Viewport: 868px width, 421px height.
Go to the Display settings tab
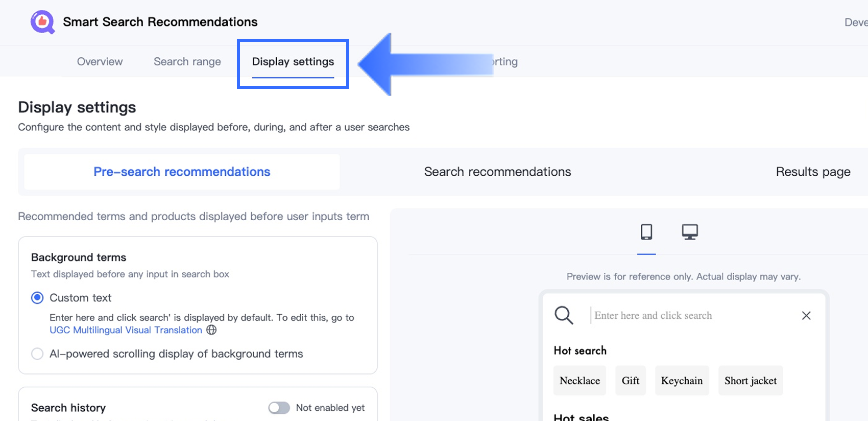tap(293, 62)
